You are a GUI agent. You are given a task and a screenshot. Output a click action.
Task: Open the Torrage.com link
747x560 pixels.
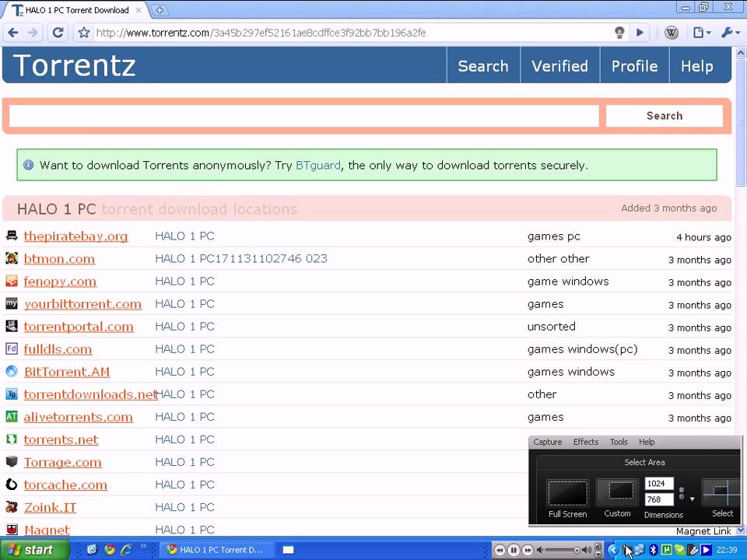(62, 462)
